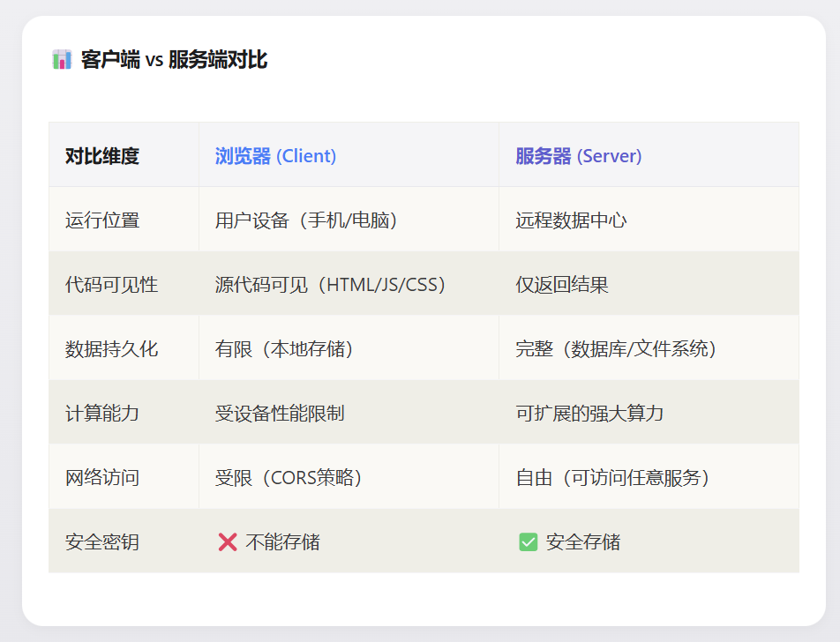Select the 代码可见性 row label
Viewport: 840px width, 642px height.
pyautogui.click(x=111, y=284)
